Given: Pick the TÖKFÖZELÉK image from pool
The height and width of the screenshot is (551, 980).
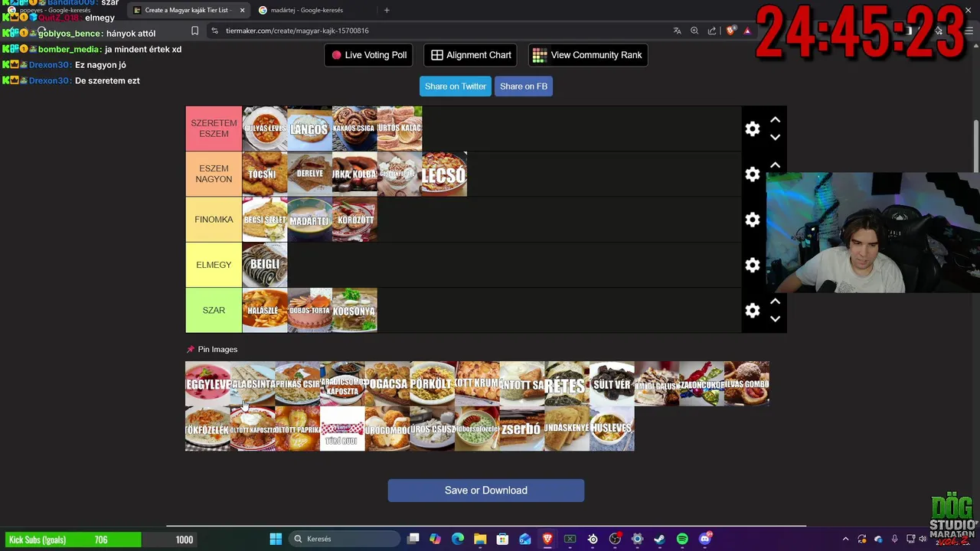Looking at the screenshot, I should (x=207, y=429).
